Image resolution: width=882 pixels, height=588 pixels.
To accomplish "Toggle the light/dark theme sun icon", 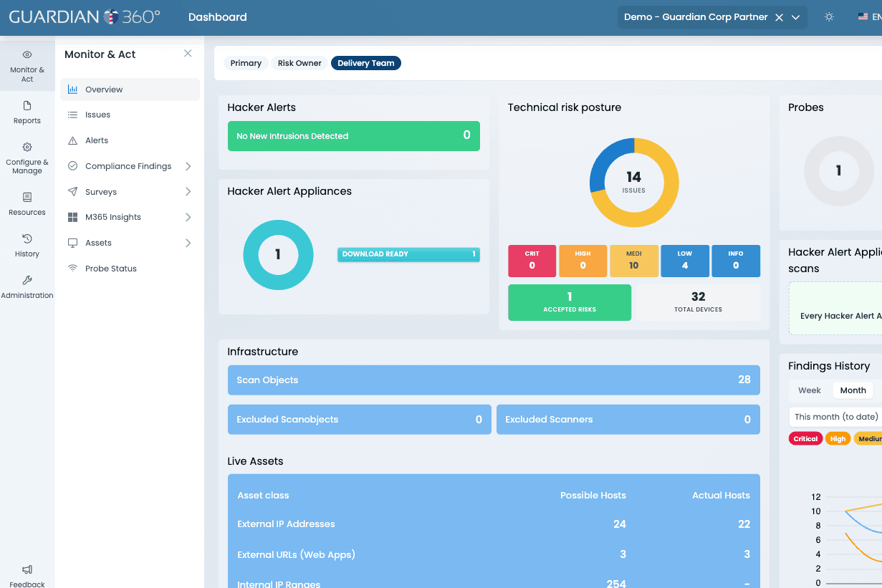I will pyautogui.click(x=829, y=17).
